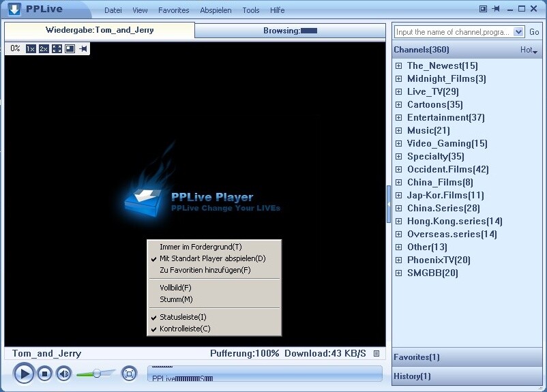Select Overseas.series(14) tree item
The image size is (547, 392).
tap(452, 234)
